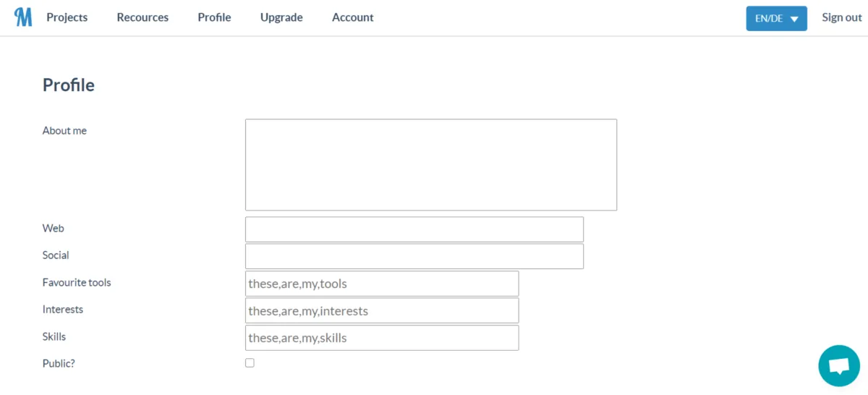Focus the Interests input field
Viewport: 868px width, 395px height.
pos(381,310)
